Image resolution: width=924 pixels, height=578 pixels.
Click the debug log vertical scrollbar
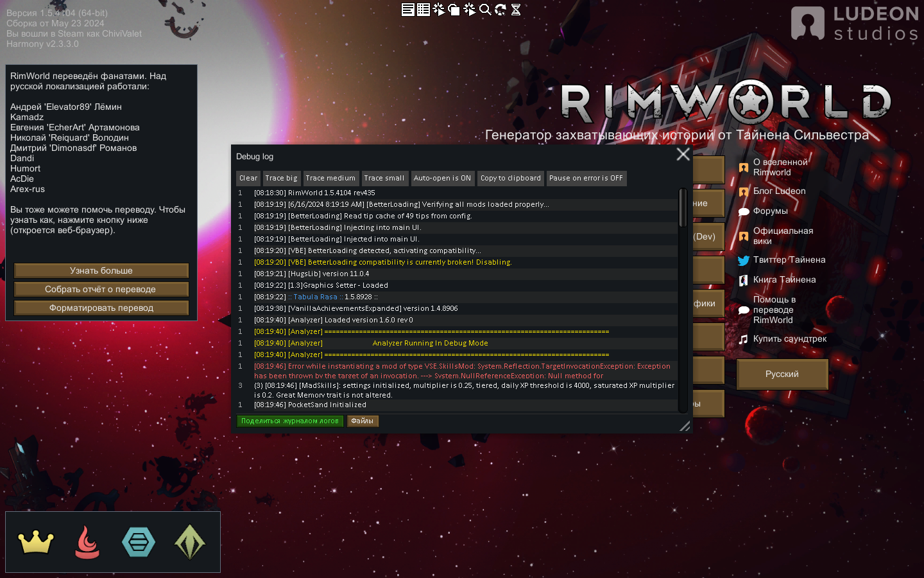click(683, 207)
